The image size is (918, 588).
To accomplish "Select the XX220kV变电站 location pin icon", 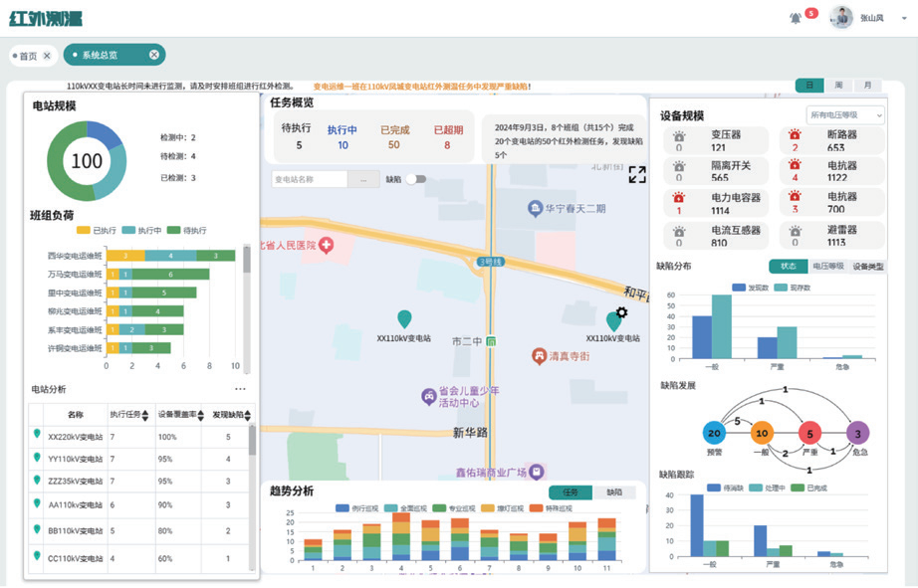I will coord(37,435).
